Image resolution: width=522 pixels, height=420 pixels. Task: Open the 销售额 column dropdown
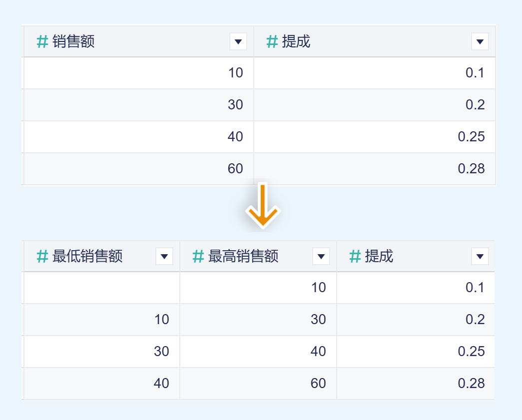coord(238,42)
